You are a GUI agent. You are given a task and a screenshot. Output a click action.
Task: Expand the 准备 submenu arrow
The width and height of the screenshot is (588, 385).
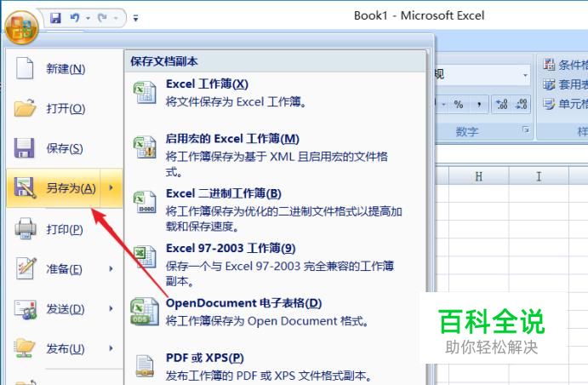click(x=111, y=268)
